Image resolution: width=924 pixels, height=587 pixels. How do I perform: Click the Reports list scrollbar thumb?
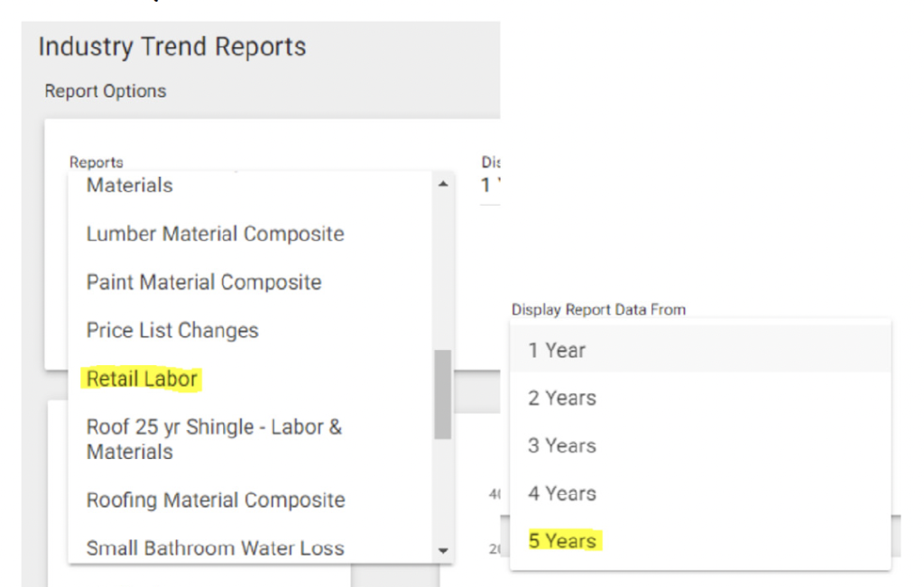443,394
